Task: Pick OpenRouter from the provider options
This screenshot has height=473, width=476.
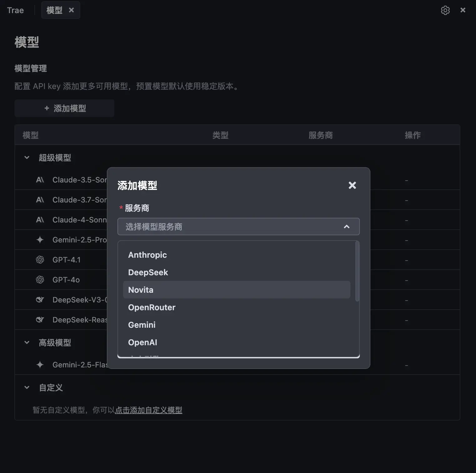Action: point(152,307)
